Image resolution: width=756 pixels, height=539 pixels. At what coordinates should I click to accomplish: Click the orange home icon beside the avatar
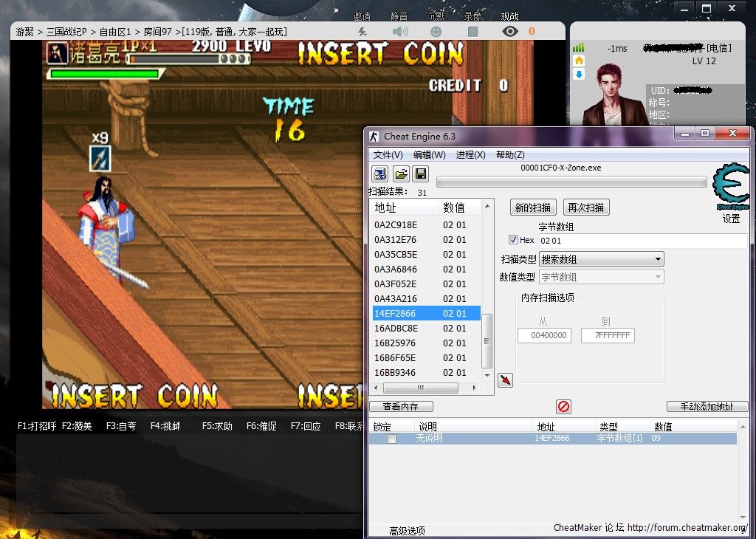(x=579, y=61)
